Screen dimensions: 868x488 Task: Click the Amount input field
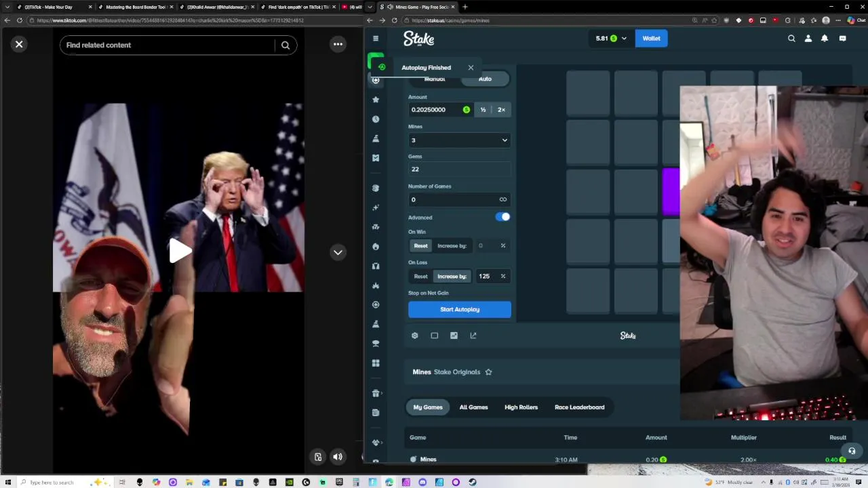click(440, 110)
